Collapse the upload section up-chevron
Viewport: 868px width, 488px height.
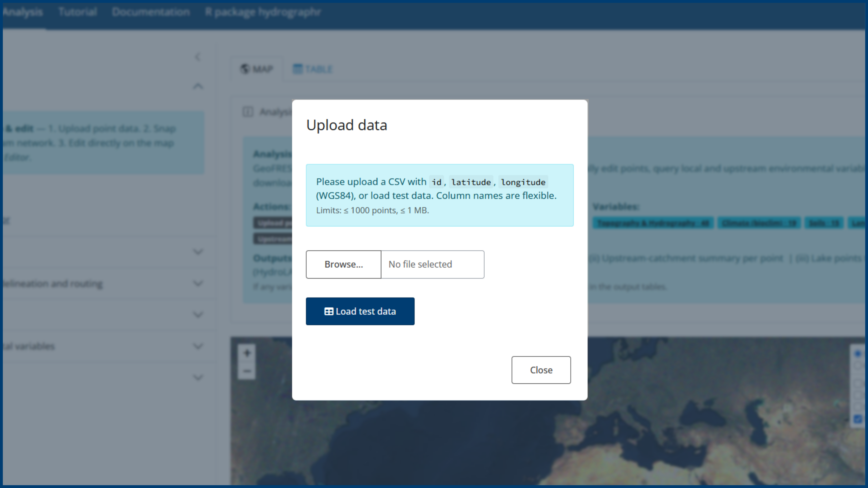pyautogui.click(x=198, y=86)
